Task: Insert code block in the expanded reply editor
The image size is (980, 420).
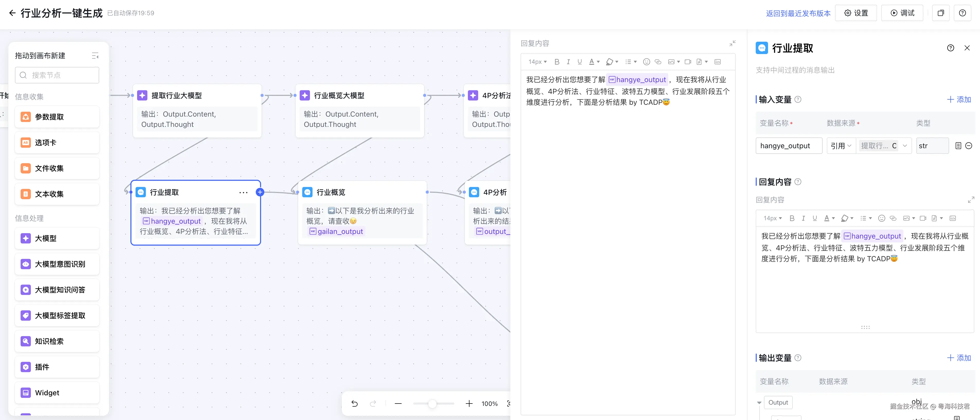Action: click(x=717, y=62)
